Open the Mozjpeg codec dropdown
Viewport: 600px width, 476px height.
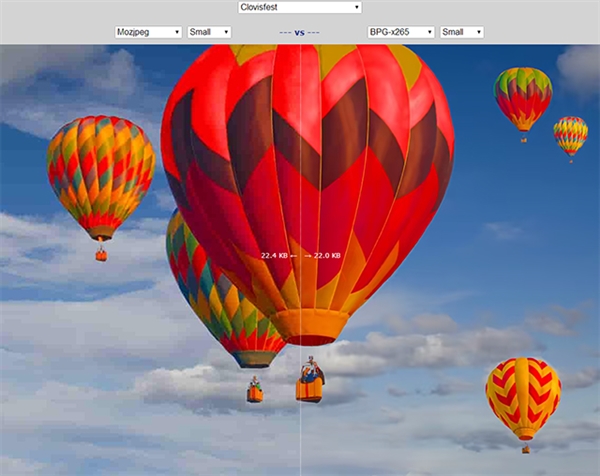148,32
